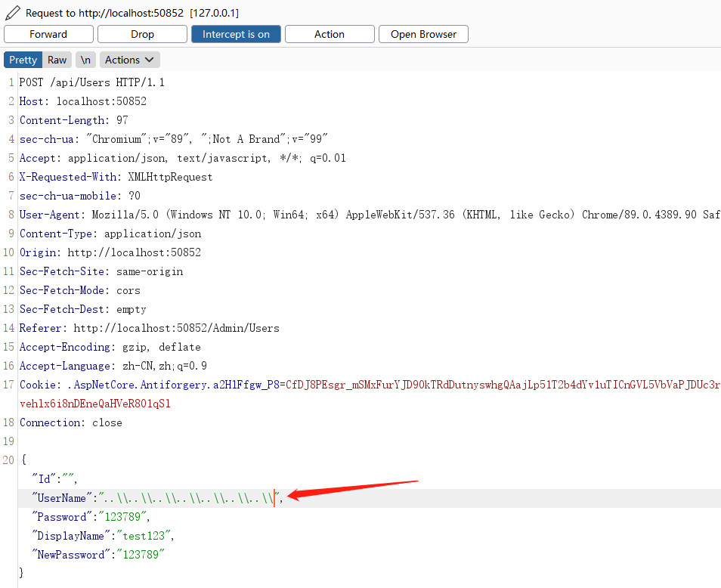Click the X-Requested-With XMLHttpRequest line

tap(116, 177)
